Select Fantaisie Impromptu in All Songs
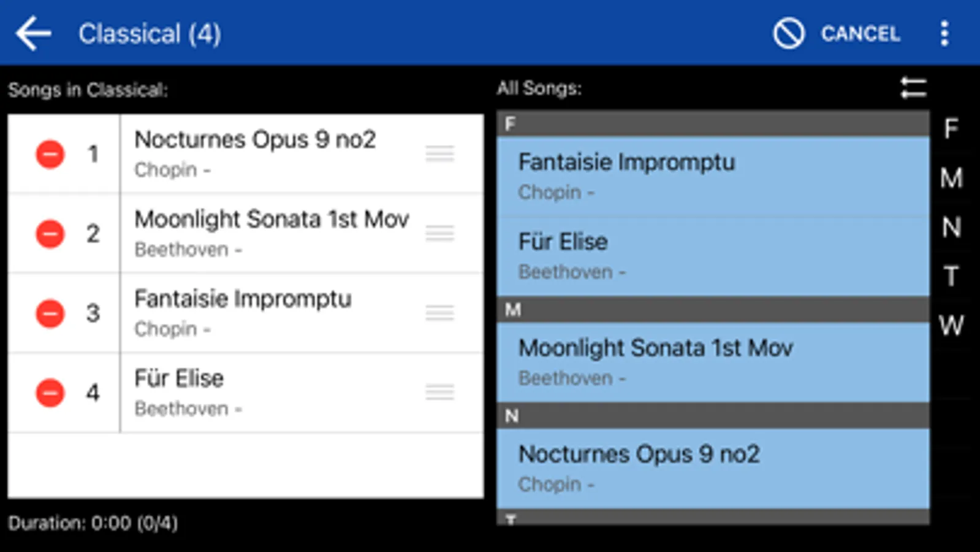 [712, 177]
